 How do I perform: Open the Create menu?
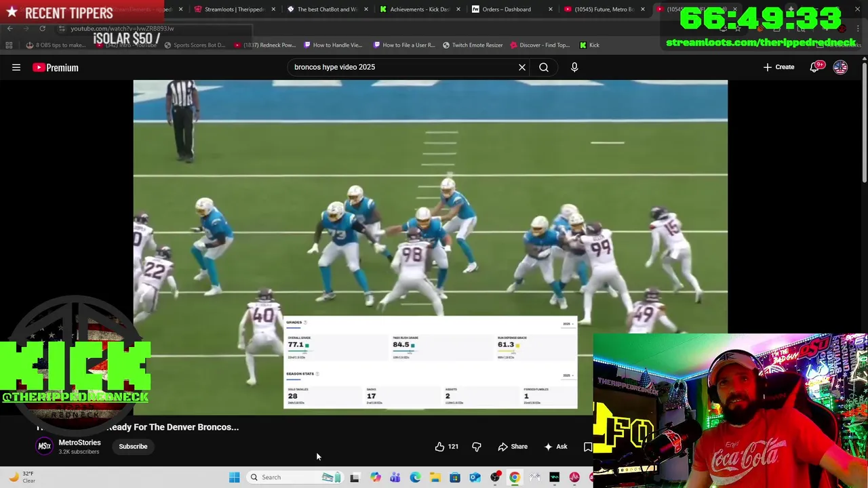click(778, 67)
